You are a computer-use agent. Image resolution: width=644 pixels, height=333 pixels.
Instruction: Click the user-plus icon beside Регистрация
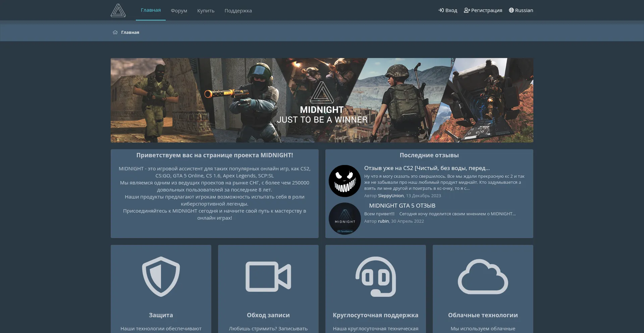(467, 10)
